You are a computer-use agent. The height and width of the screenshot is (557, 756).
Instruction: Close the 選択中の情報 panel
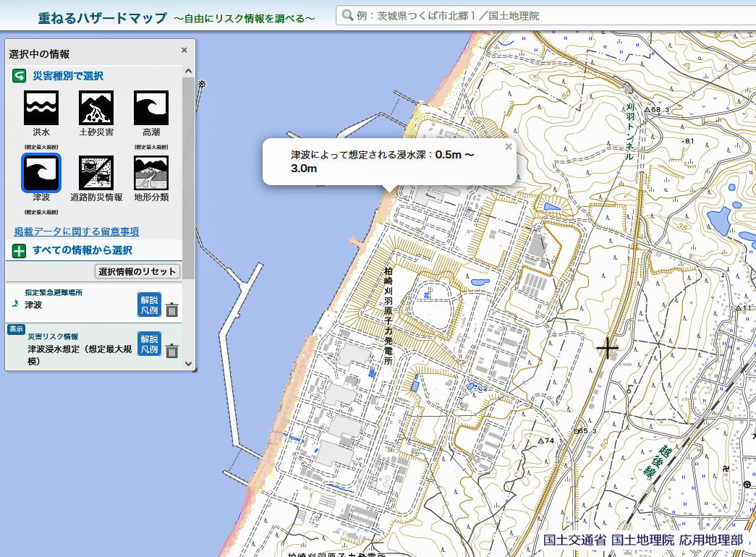click(184, 50)
